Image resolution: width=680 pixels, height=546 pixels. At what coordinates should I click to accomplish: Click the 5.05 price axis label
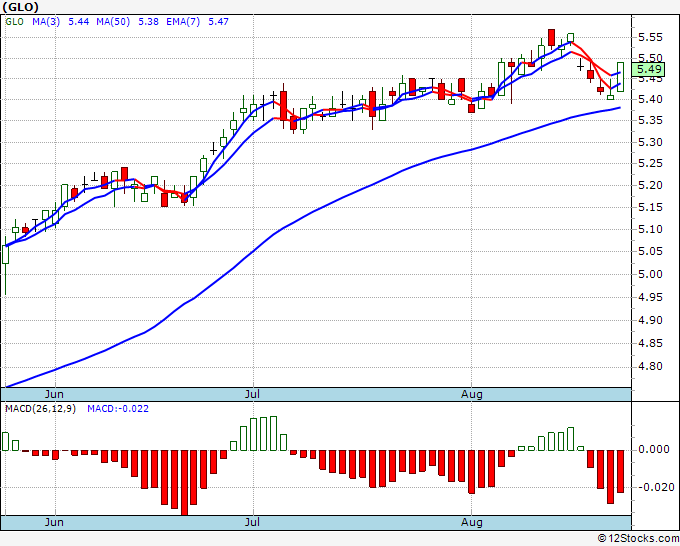pos(651,252)
